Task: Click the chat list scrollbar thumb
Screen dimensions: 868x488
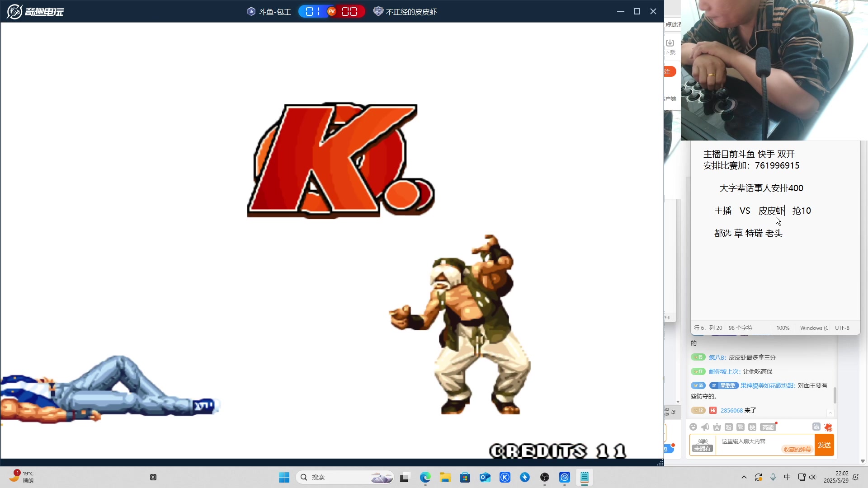Action: [835, 395]
